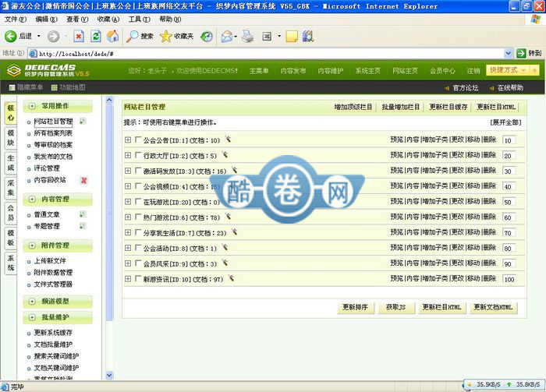
Task: Click the pencil icon next to 热门游戏
Action: (x=228, y=217)
